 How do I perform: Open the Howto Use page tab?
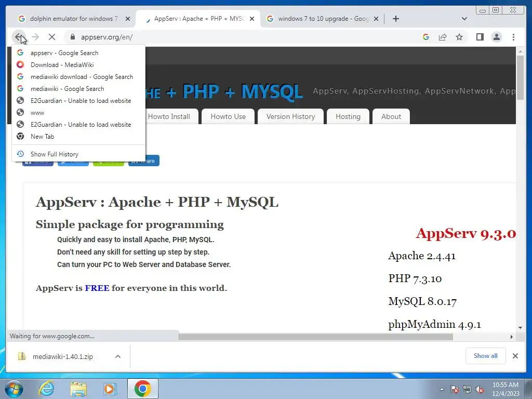tap(228, 117)
